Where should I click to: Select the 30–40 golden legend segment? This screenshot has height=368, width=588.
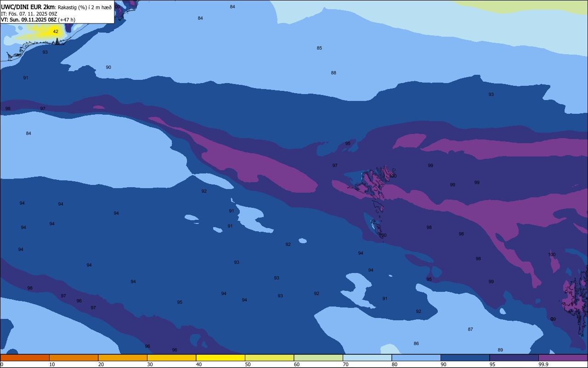[171, 357]
